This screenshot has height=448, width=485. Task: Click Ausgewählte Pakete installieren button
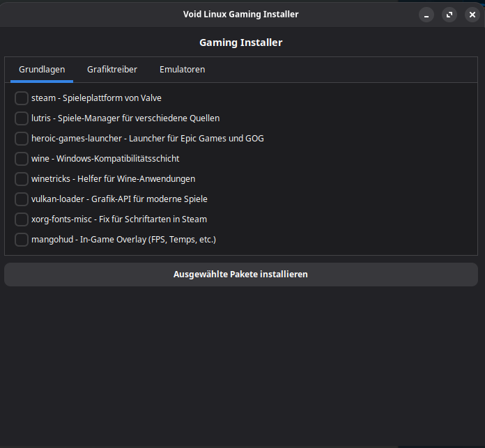pos(240,275)
